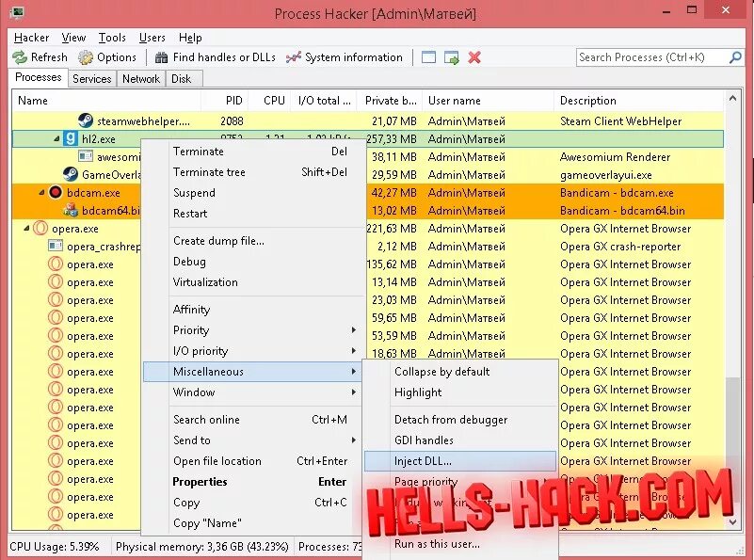Choose Terminate tree
The image size is (754, 560).
pyautogui.click(x=254, y=172)
